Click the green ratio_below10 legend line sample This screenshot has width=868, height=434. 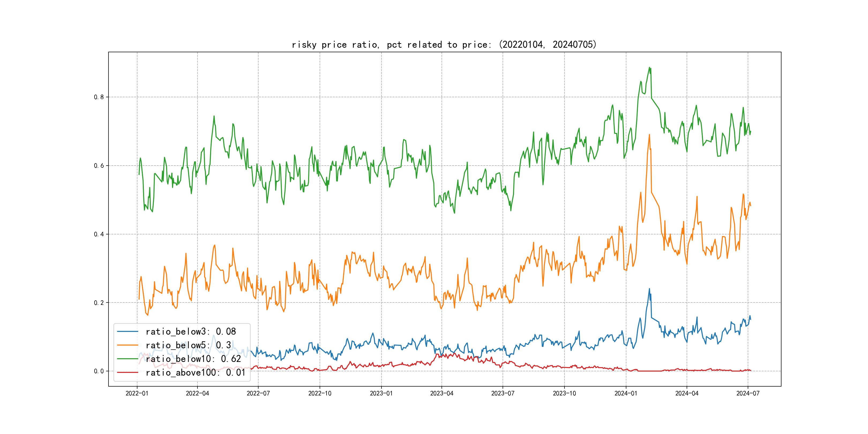pyautogui.click(x=127, y=359)
